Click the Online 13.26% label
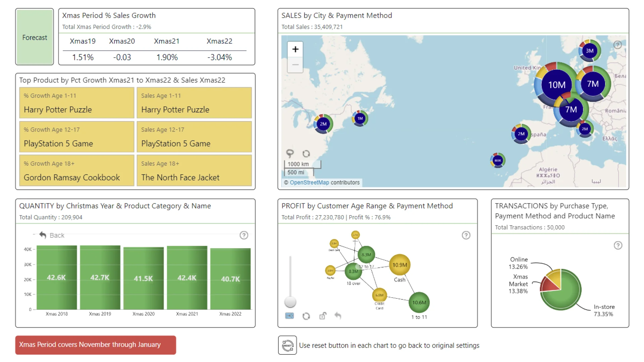The width and height of the screenshot is (644, 362). click(x=518, y=263)
